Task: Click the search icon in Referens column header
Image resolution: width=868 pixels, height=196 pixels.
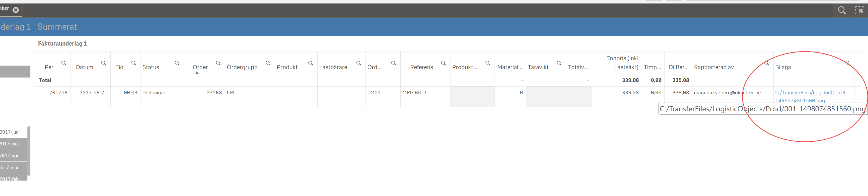Action: (x=443, y=63)
